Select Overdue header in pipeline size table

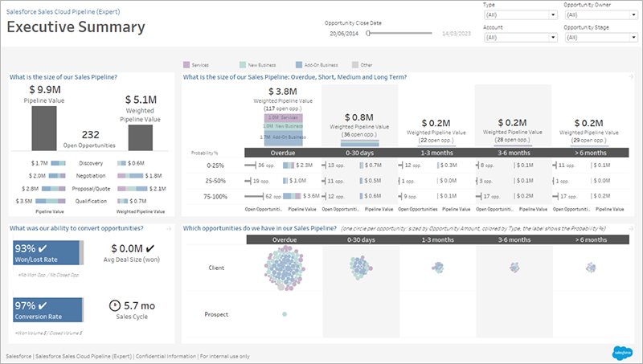[283, 153]
